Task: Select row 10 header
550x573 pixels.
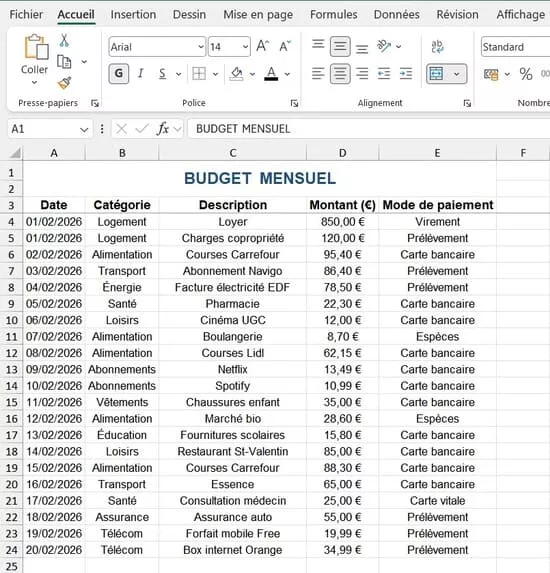Action: 11,320
